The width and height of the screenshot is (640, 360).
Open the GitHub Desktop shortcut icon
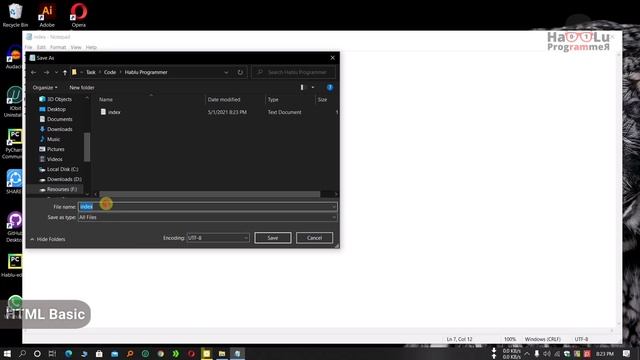tap(14, 227)
